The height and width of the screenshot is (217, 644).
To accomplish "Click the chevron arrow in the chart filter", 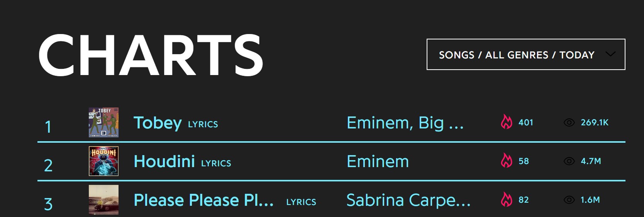I will tap(610, 54).
